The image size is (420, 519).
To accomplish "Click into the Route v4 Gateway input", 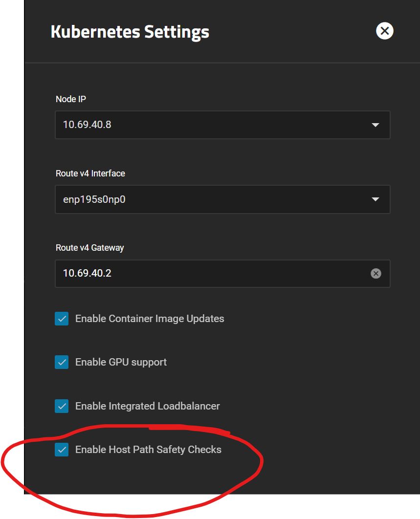I will 210,273.
